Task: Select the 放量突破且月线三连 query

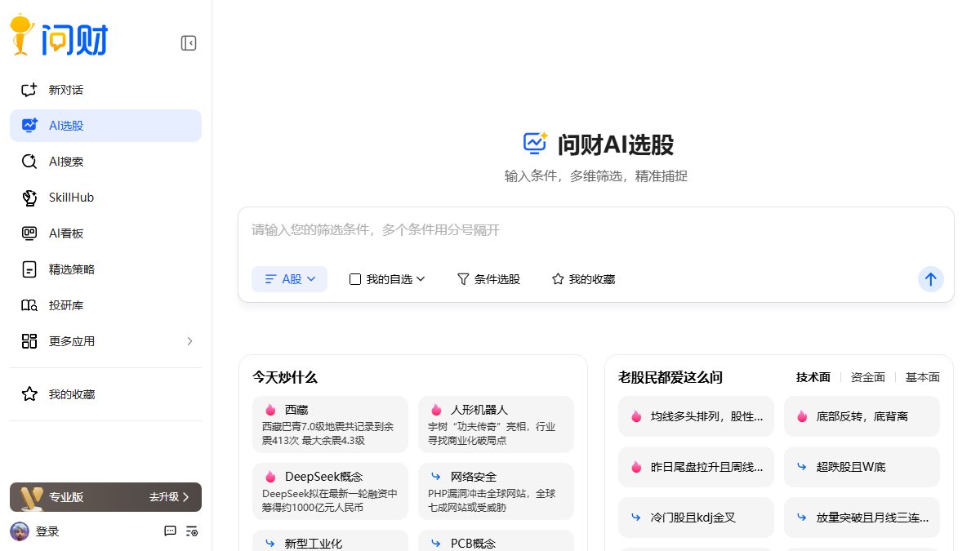Action: 862,518
